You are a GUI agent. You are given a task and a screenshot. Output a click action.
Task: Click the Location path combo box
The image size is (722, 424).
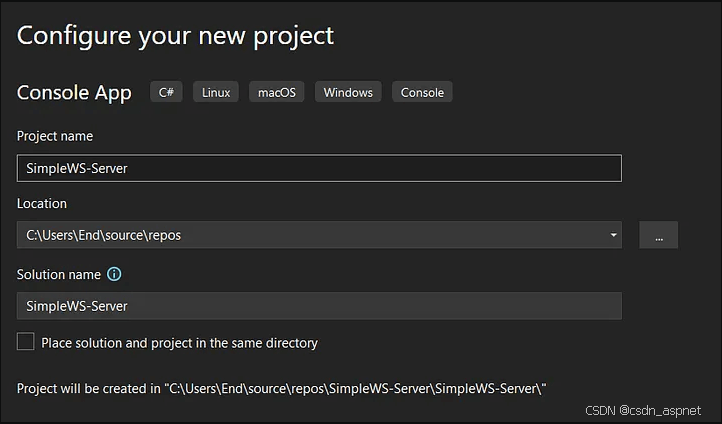pos(319,235)
